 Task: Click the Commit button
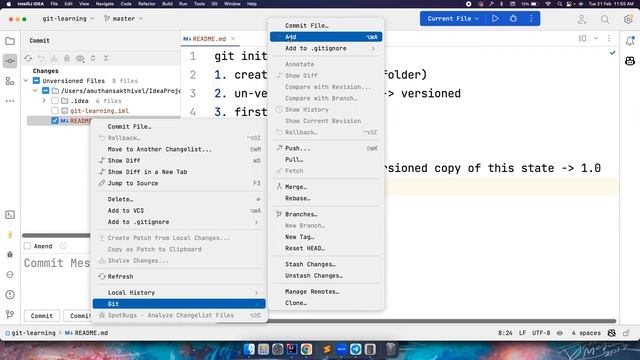pos(42,316)
